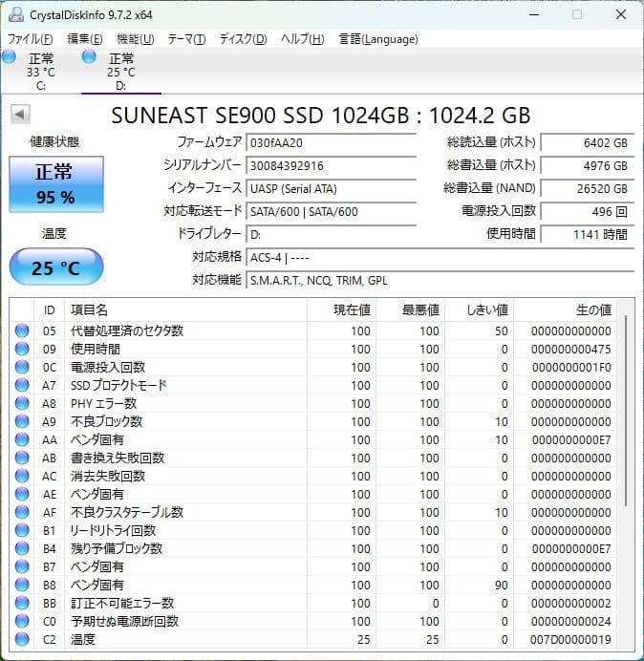
Task: Click the blue status orb for ID B1
Action: (22, 530)
